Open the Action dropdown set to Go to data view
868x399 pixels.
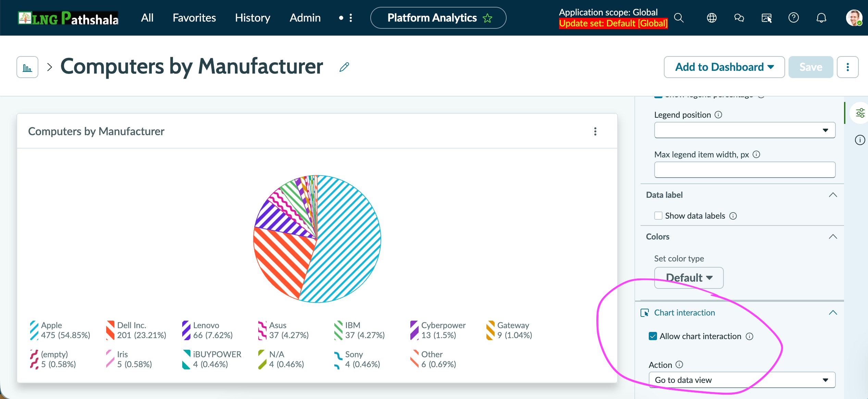[742, 380]
